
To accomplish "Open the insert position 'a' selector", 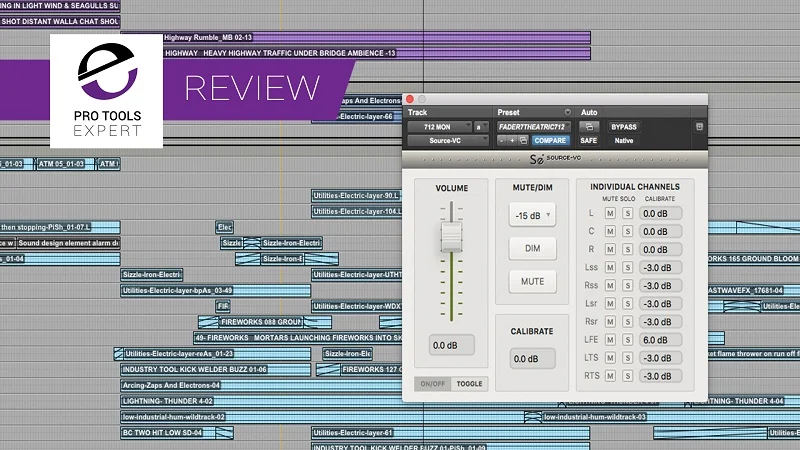I will pos(481,127).
